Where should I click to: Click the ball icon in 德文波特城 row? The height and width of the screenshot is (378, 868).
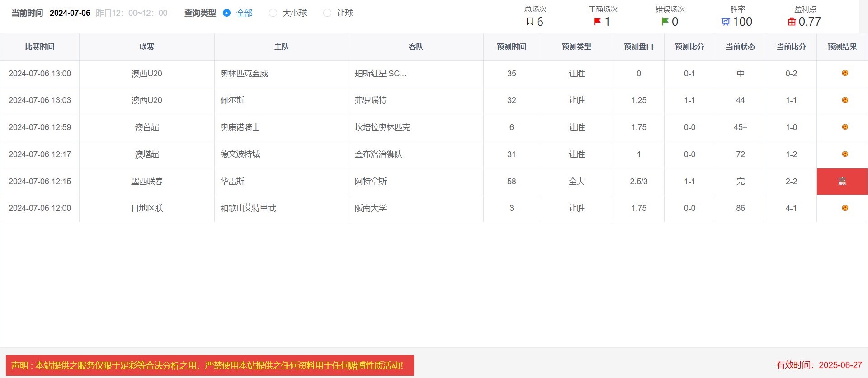[x=845, y=154]
